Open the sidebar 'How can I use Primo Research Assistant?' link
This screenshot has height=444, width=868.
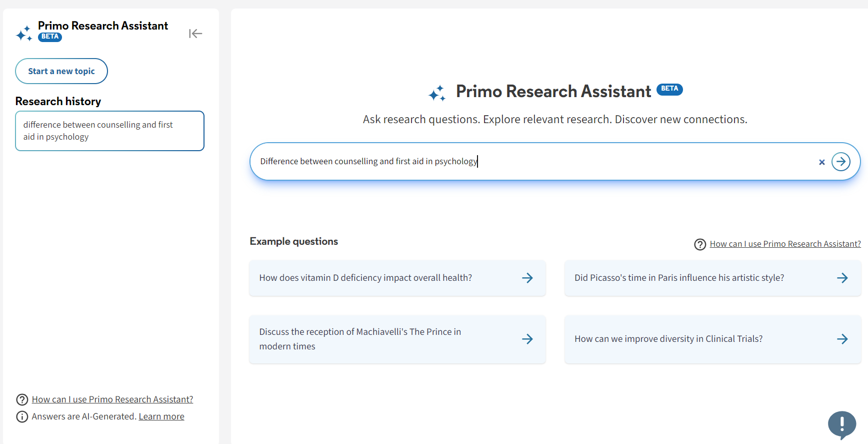(x=112, y=399)
